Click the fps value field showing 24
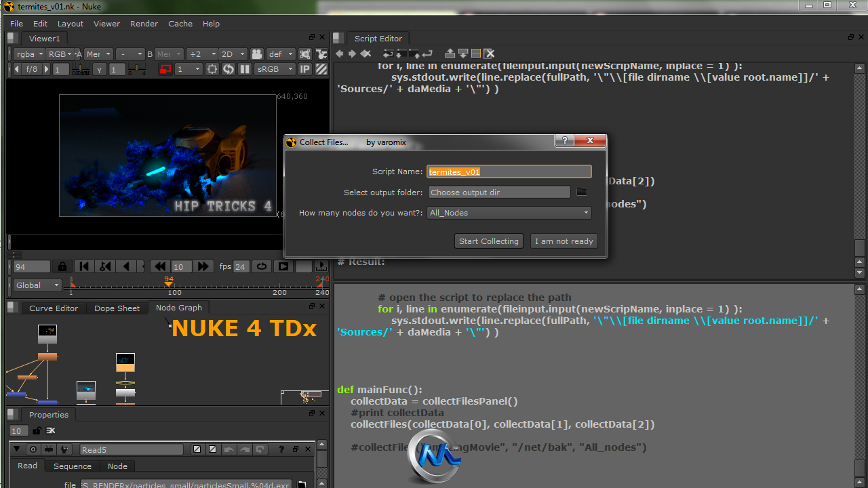This screenshot has height=488, width=868. pos(240,266)
